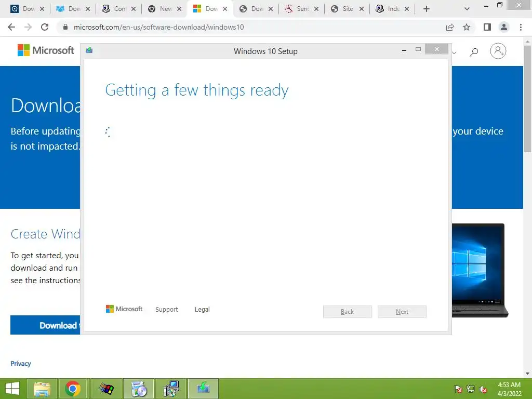The height and width of the screenshot is (399, 532).
Task: View site lock information icon
Action: click(x=65, y=27)
